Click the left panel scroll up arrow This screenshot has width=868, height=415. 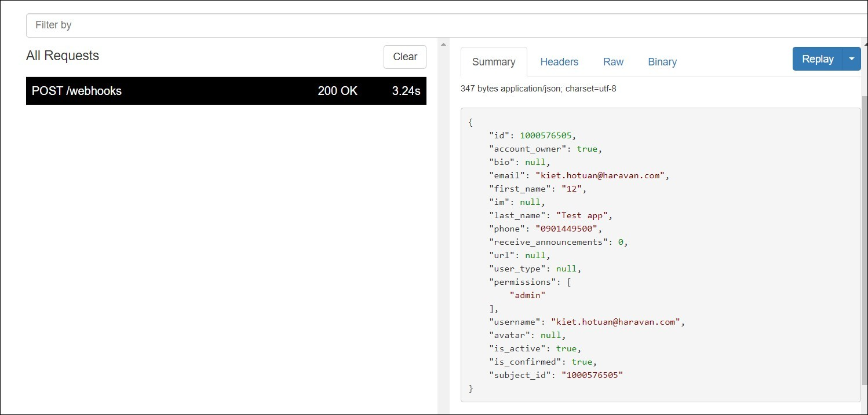pyautogui.click(x=443, y=43)
